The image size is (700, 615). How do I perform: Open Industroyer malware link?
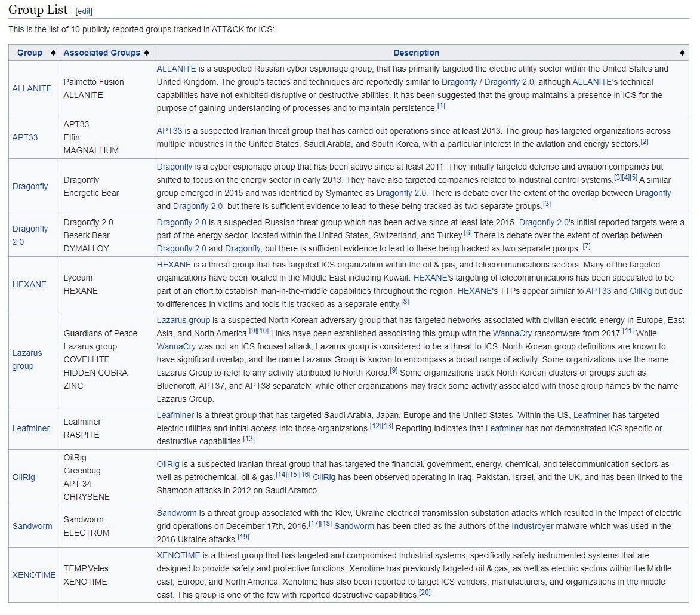pyautogui.click(x=532, y=526)
